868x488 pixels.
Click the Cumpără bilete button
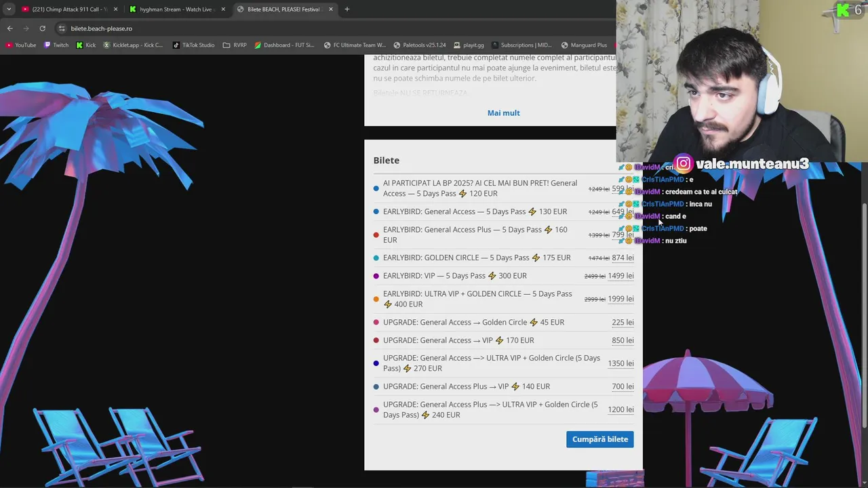(x=599, y=439)
